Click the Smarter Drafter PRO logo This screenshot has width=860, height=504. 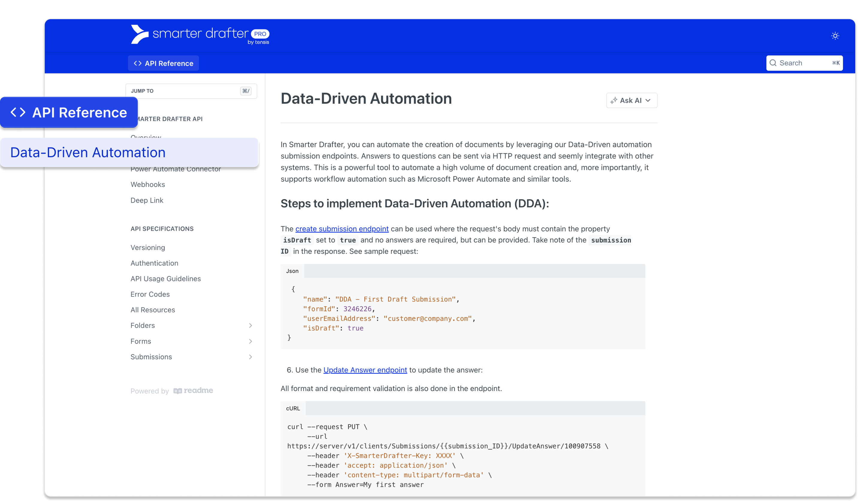[200, 34]
